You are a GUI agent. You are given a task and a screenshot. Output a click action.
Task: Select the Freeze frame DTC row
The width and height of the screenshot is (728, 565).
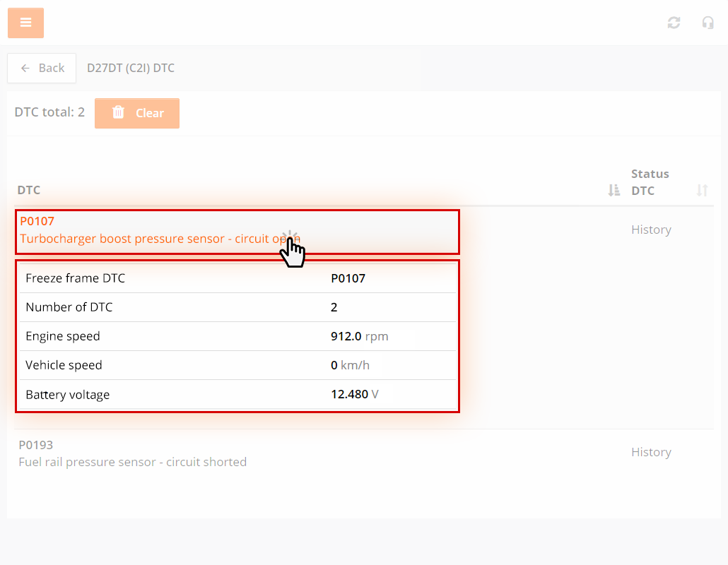pos(237,278)
